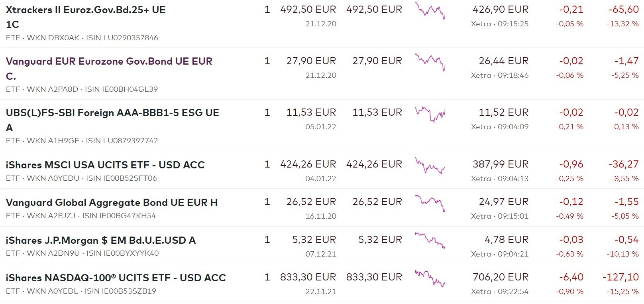
Task: Select Vanguard Global Aggregate Bond ETF
Action: [x=112, y=202]
